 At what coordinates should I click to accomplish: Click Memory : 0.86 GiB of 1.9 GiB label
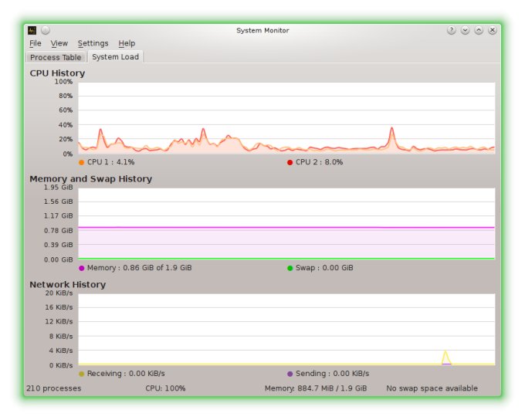139,268
